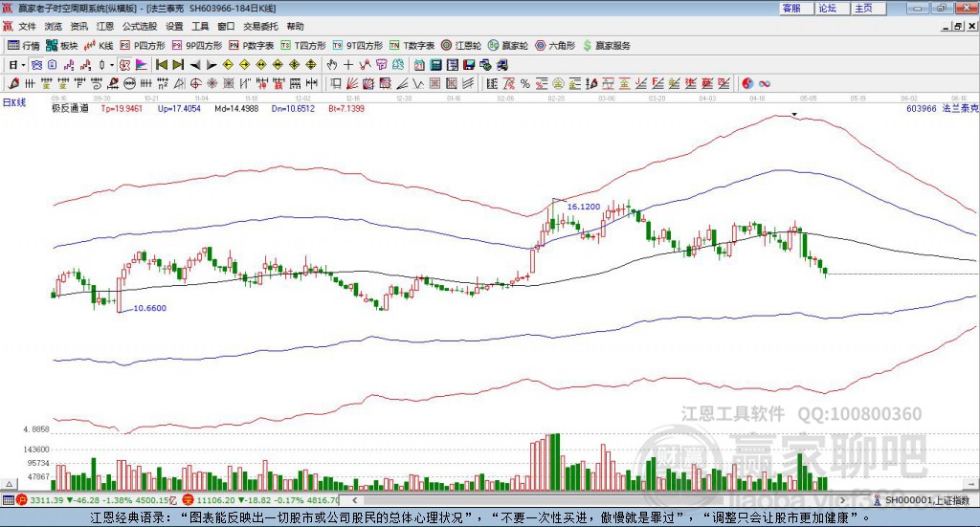Screen dimensions: 980x527
Task: Open the 设置 menu
Action: [174, 26]
